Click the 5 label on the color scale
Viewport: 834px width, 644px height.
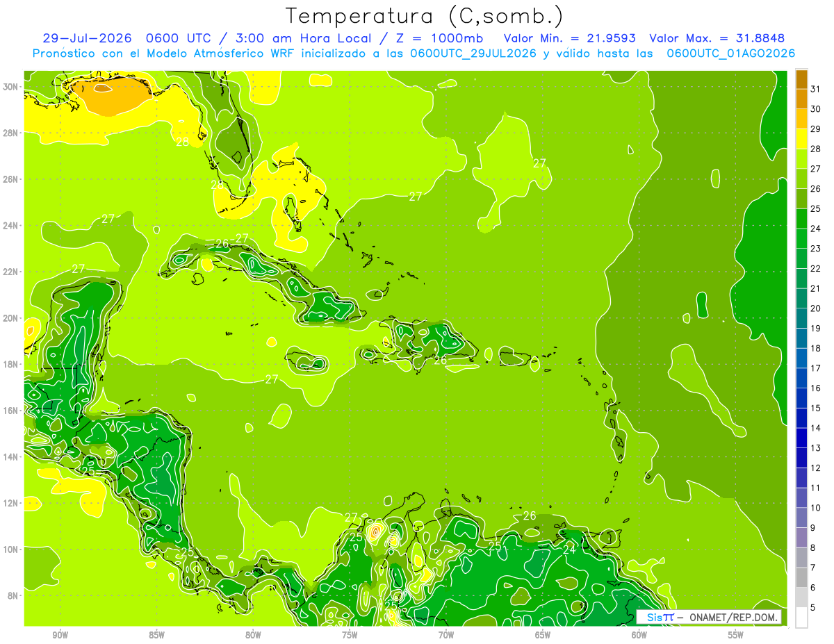tap(813, 607)
